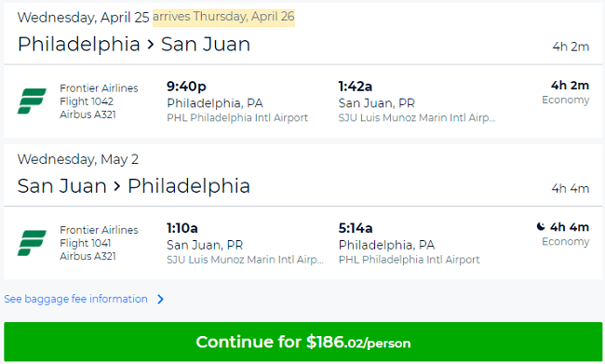Select the highlighted arrives Thursday, April 26 note
The height and width of the screenshot is (364, 605).
coord(223,17)
